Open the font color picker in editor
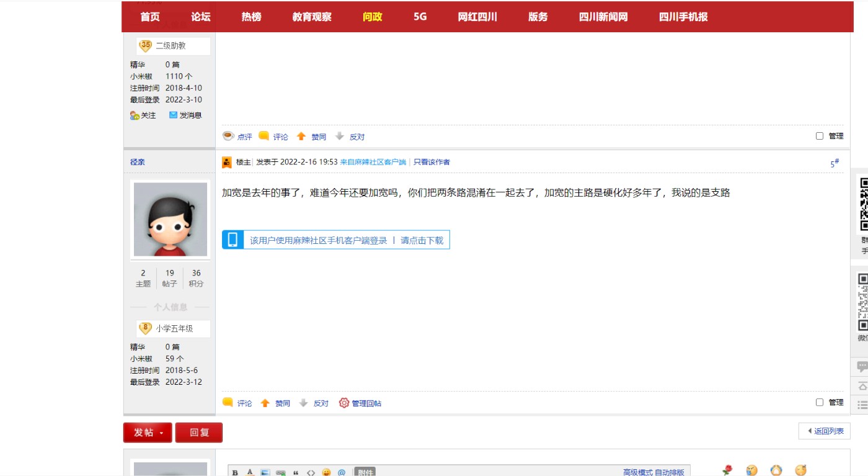 point(250,472)
